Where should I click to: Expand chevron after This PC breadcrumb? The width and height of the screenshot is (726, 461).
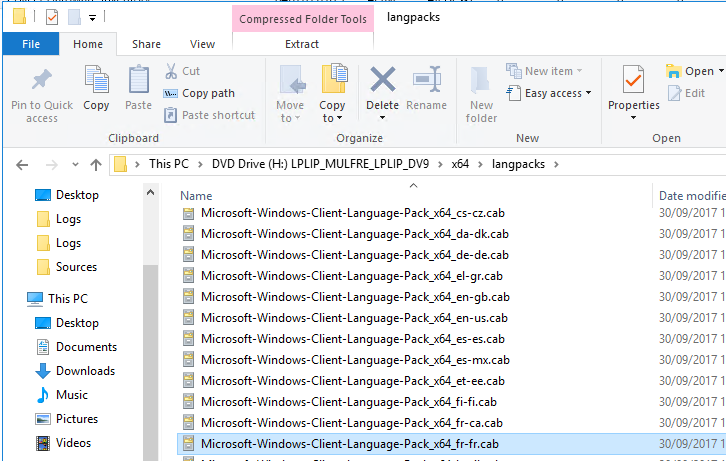tap(200, 164)
